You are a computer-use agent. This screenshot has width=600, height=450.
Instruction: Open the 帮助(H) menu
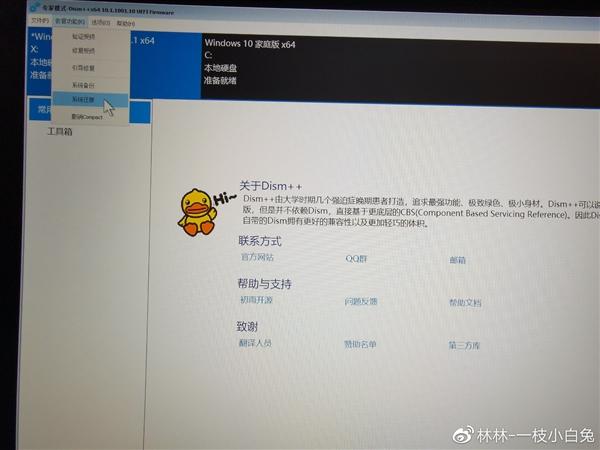(126, 23)
